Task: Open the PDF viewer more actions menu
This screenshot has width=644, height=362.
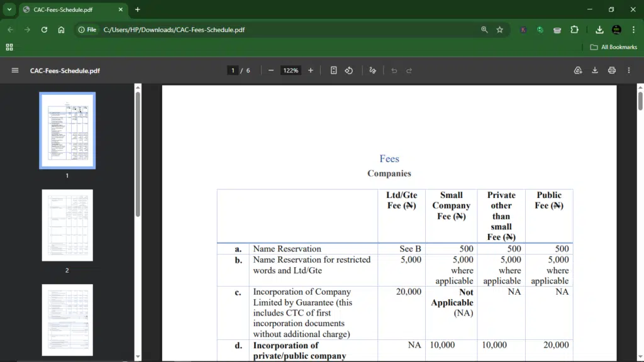Action: (629, 70)
